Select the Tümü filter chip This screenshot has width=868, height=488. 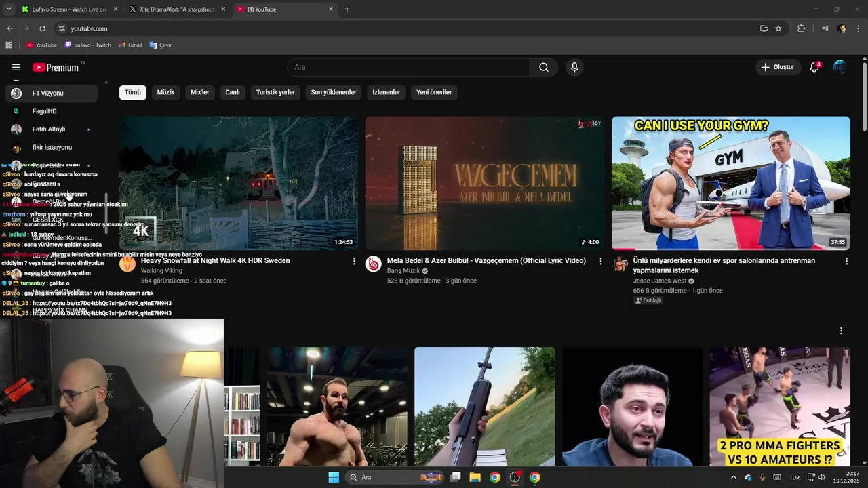pyautogui.click(x=133, y=92)
